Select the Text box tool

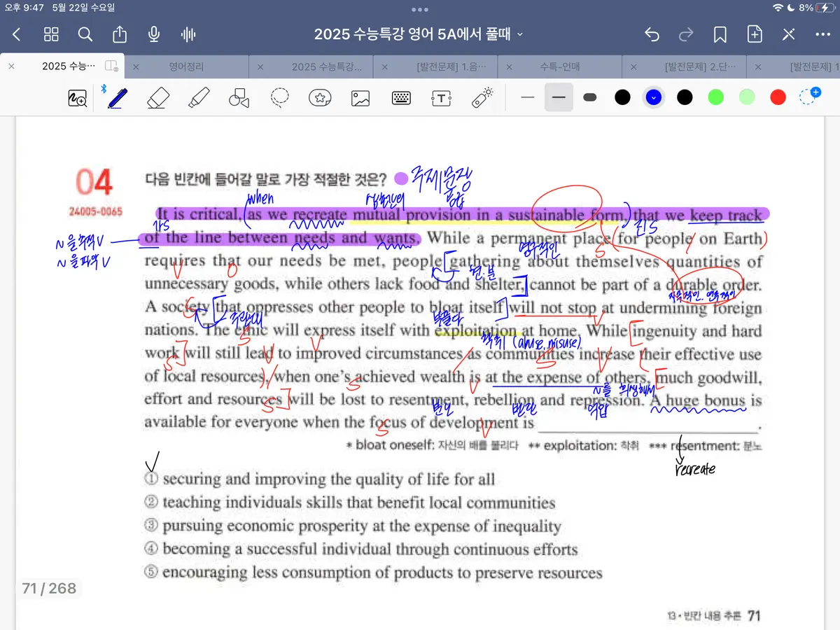pyautogui.click(x=441, y=98)
